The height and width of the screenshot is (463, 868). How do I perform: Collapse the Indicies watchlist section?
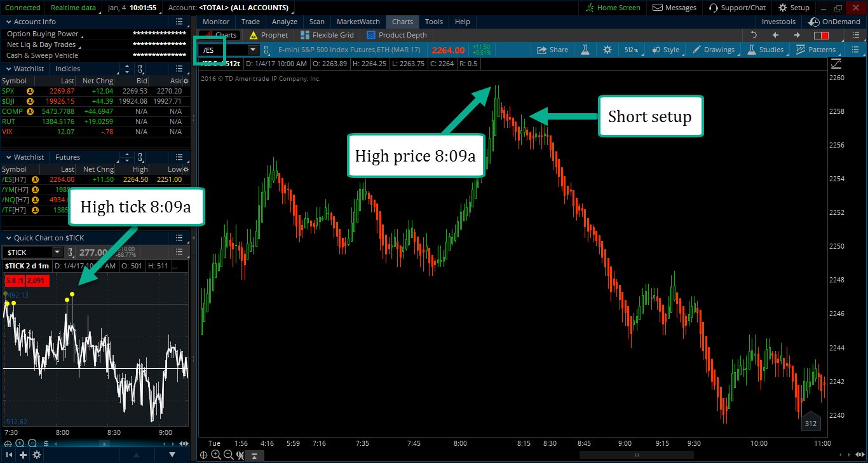pyautogui.click(x=9, y=68)
